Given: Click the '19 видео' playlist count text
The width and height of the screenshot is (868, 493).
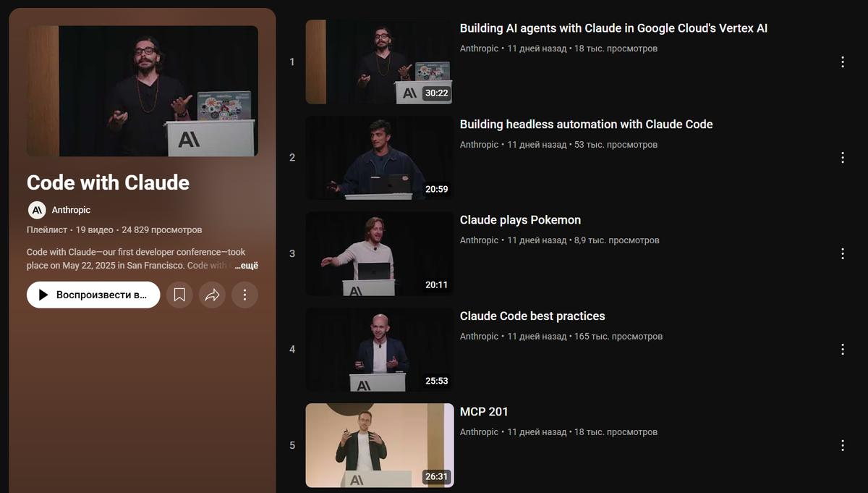Looking at the screenshot, I should (95, 229).
